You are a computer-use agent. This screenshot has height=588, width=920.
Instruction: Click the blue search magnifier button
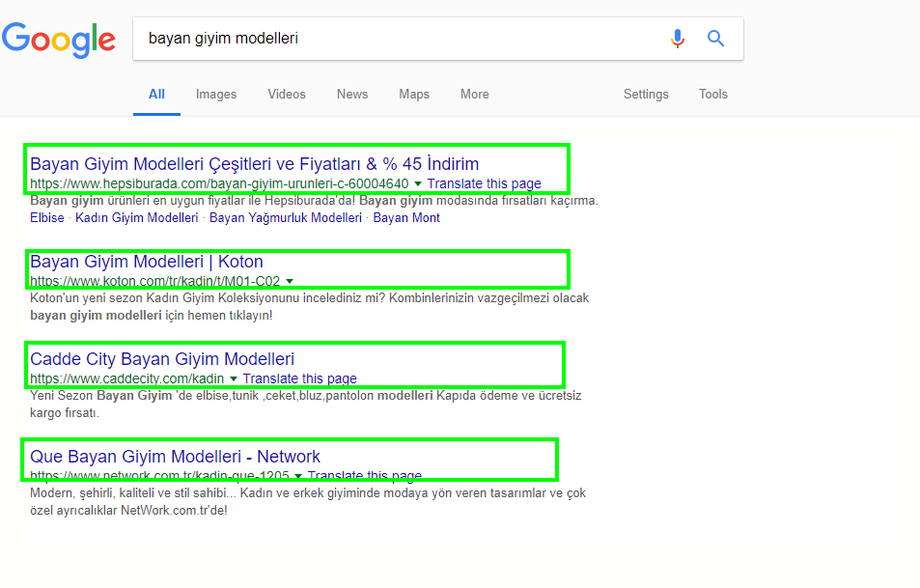[x=715, y=39]
